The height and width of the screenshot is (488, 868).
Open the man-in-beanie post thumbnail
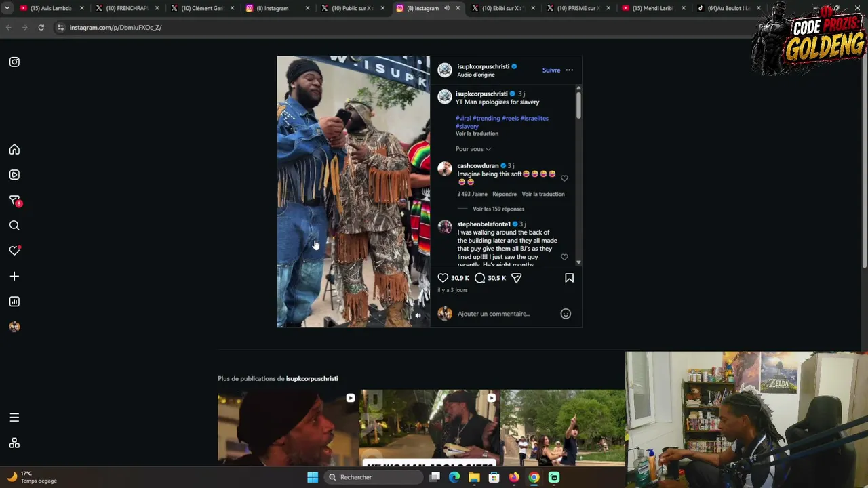point(288,428)
